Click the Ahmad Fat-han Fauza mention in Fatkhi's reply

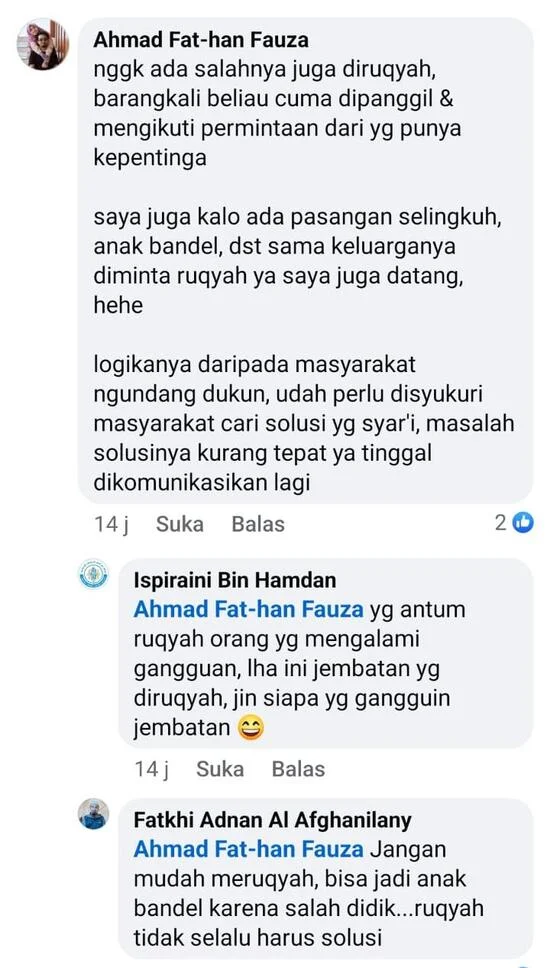coord(249,849)
